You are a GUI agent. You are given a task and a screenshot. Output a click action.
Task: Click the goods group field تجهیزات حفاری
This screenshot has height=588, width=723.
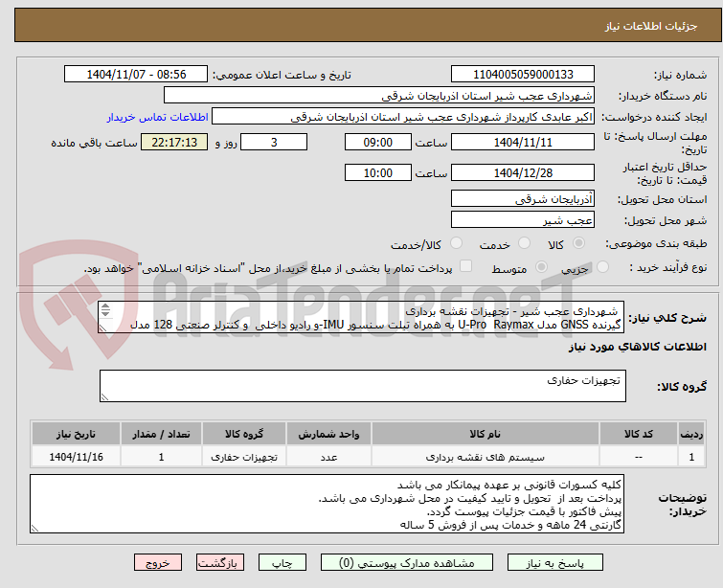(363, 386)
